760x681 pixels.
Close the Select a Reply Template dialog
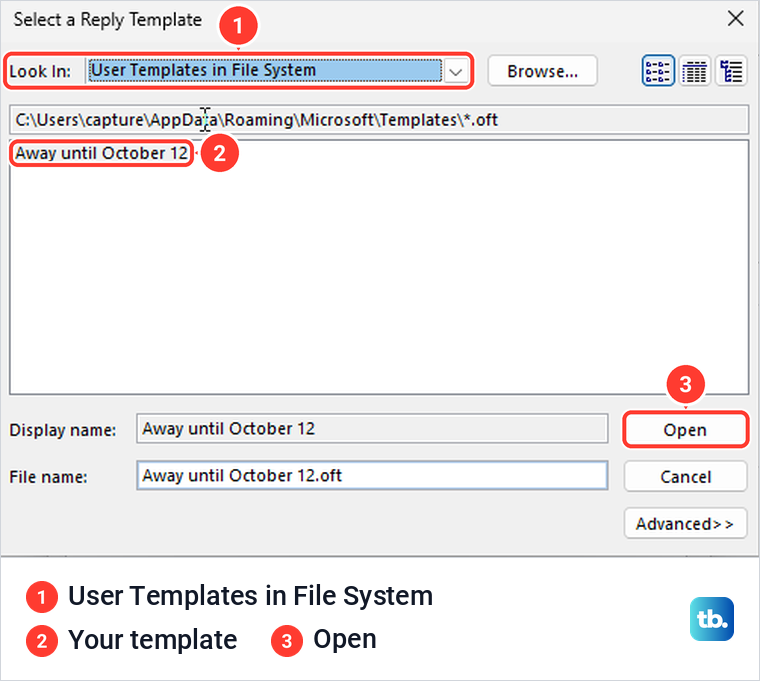tap(735, 19)
